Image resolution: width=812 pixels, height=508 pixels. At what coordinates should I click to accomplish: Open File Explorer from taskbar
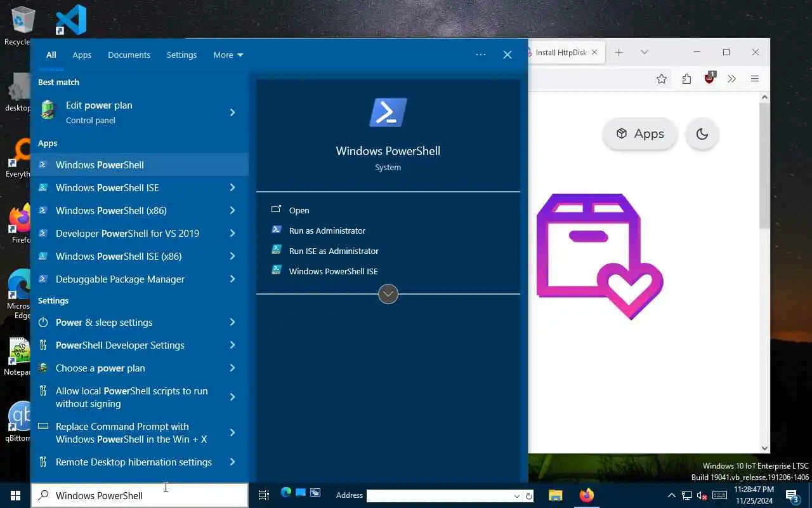[556, 495]
